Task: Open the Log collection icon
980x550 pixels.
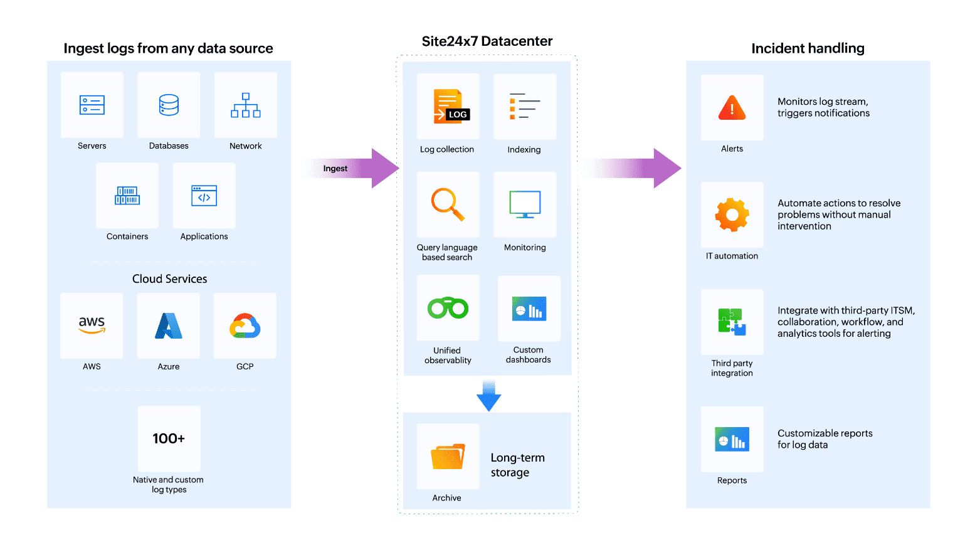Action: [451, 106]
